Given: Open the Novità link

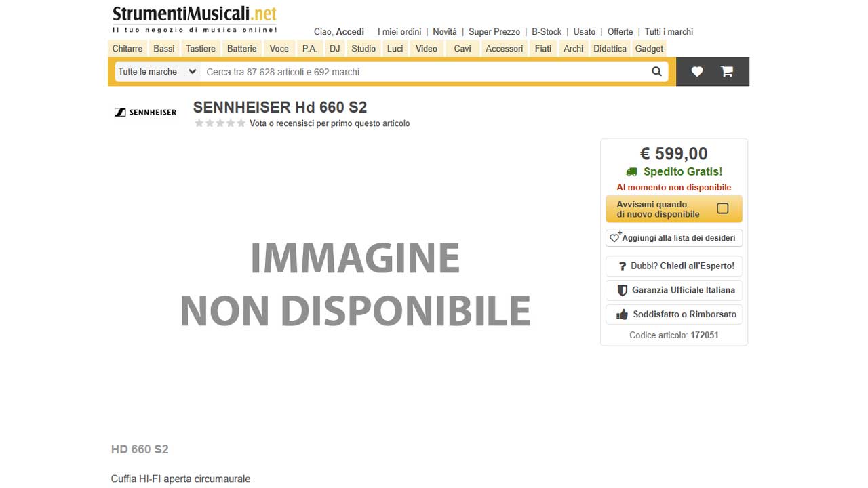Looking at the screenshot, I should point(445,32).
